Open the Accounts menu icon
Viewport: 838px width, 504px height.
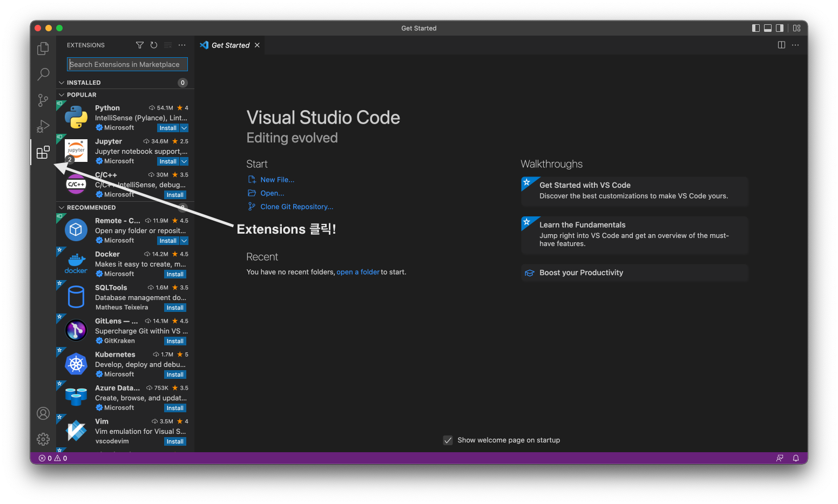tap(43, 413)
